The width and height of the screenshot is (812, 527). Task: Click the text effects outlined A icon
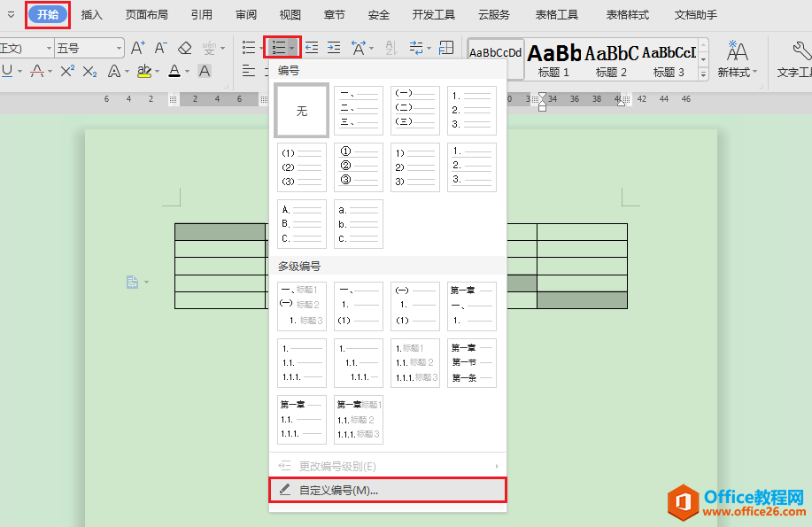tap(114, 71)
